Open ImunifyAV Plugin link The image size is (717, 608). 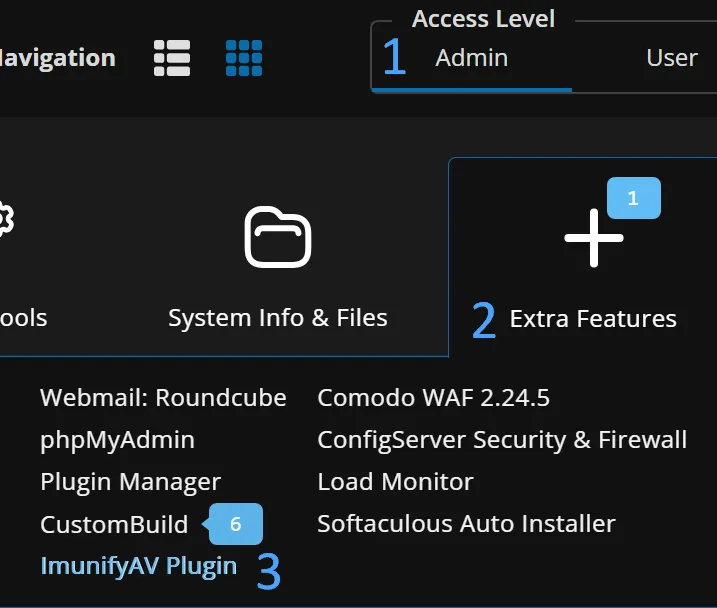click(139, 566)
